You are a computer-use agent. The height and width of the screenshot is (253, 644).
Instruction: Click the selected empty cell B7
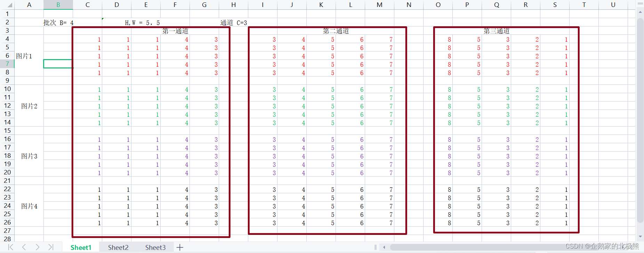[x=58, y=64]
